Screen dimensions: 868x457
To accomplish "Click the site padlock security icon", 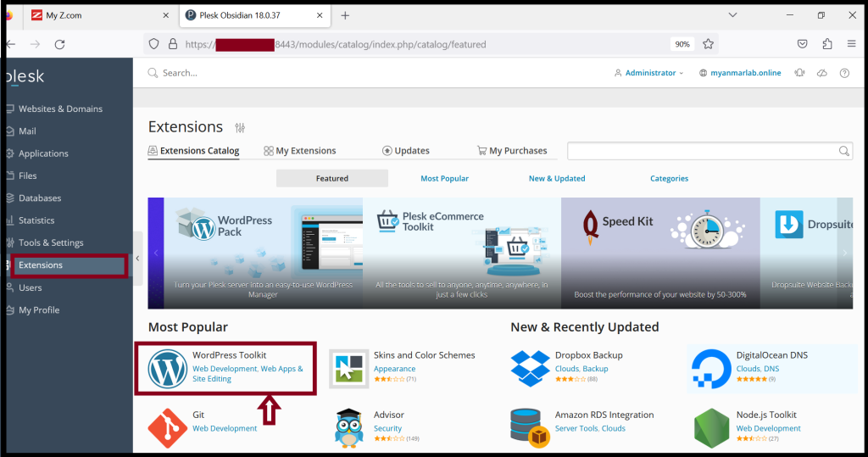I will tap(173, 44).
